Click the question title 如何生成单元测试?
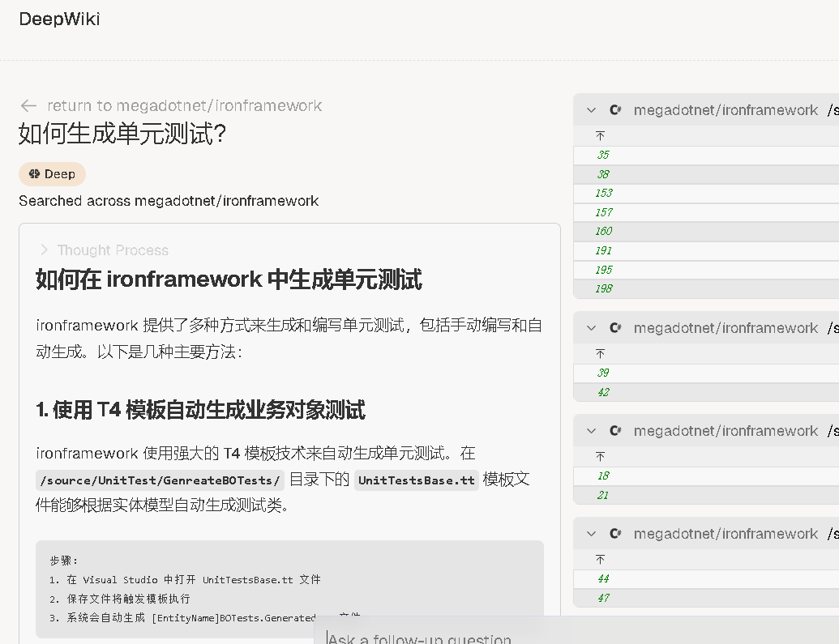The height and width of the screenshot is (644, 839). [x=122, y=133]
